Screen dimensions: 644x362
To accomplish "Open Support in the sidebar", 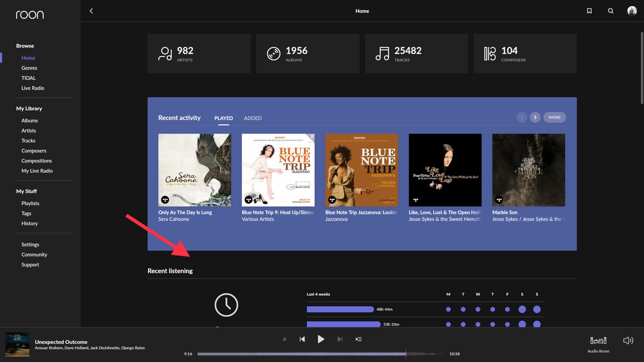I will point(30,264).
